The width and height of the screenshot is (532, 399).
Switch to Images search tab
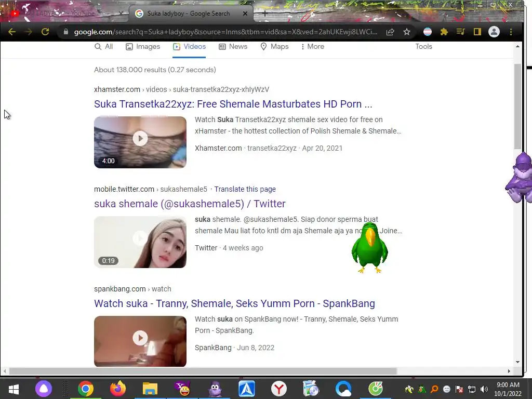143,46
